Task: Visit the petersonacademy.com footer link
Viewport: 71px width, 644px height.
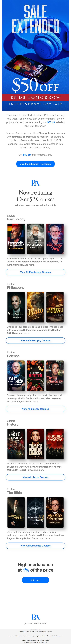Action: (35, 623)
